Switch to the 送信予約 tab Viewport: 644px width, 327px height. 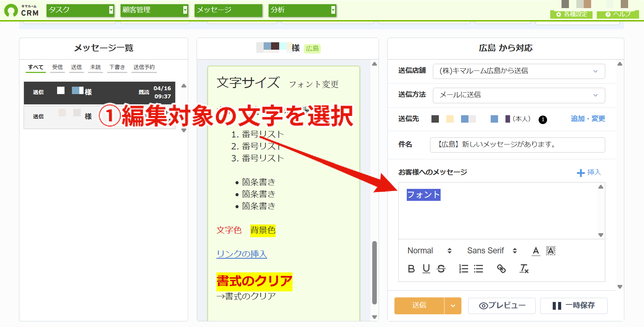[144, 67]
